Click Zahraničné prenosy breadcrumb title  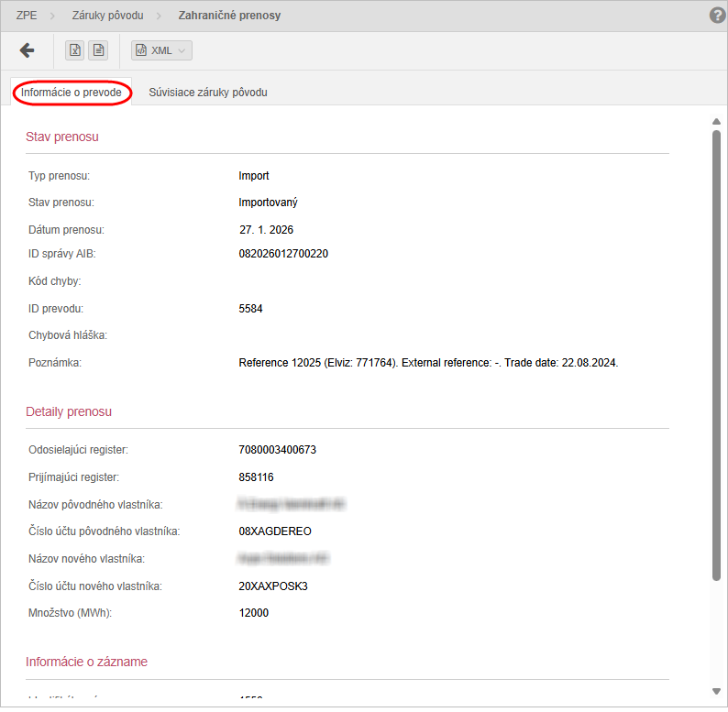pos(229,16)
